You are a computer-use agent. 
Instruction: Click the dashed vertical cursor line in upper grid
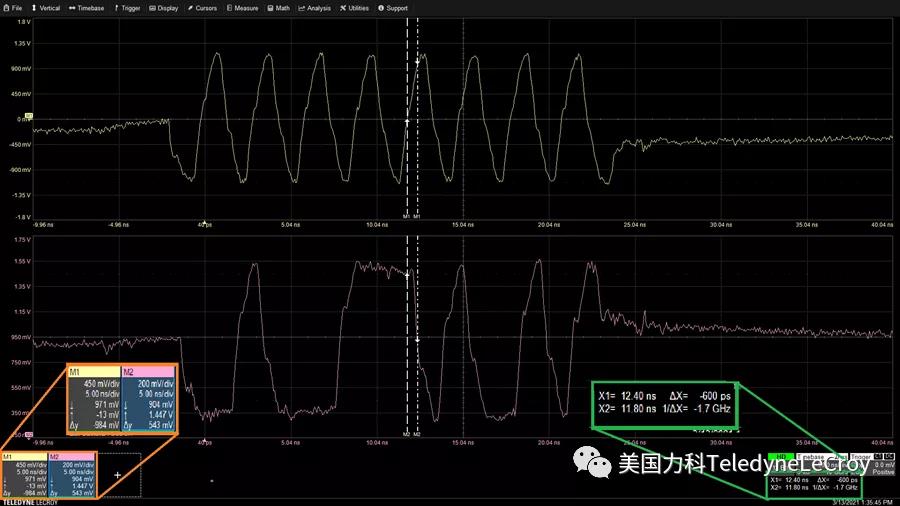[x=407, y=150]
